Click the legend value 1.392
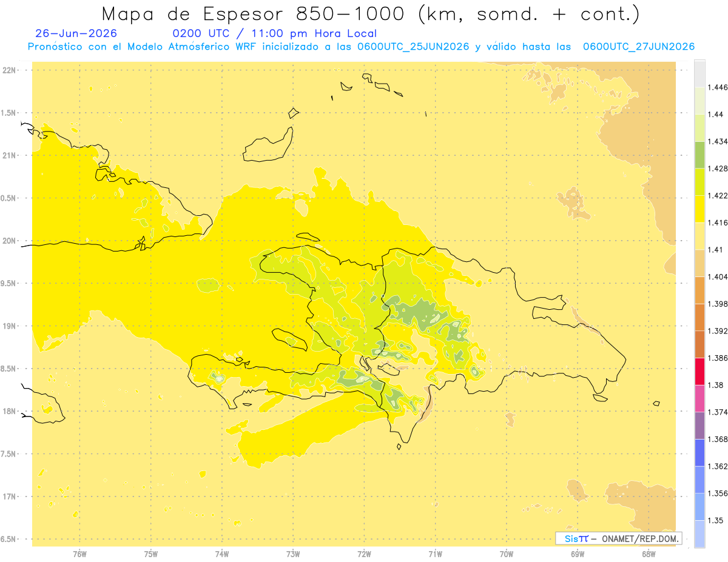This screenshot has width=728, height=562. pyautogui.click(x=718, y=331)
